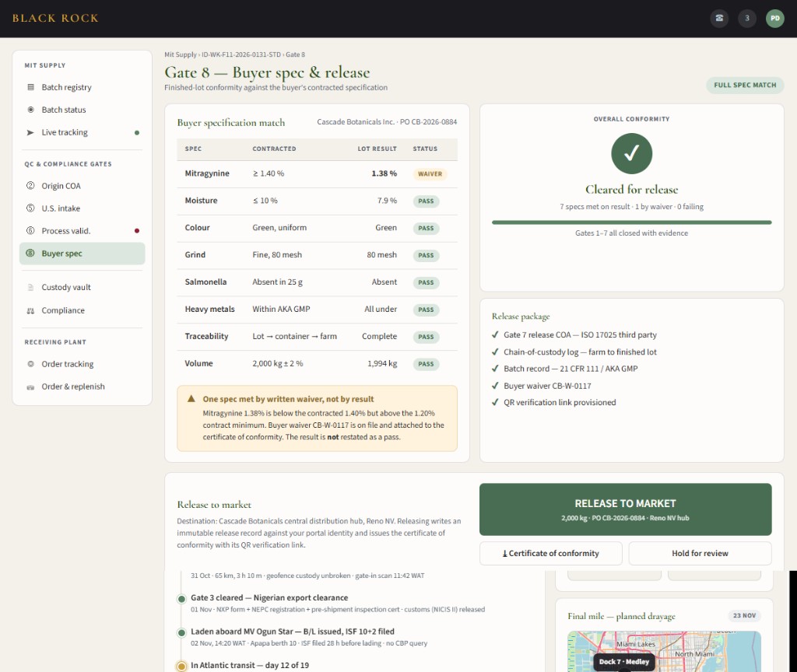Click the Batch status circle icon

(30, 110)
